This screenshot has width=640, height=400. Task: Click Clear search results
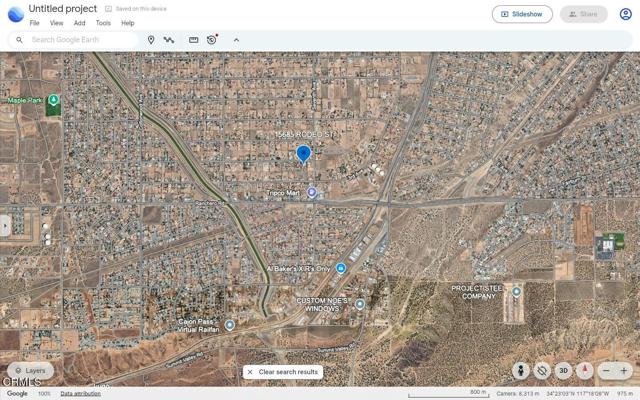point(282,372)
